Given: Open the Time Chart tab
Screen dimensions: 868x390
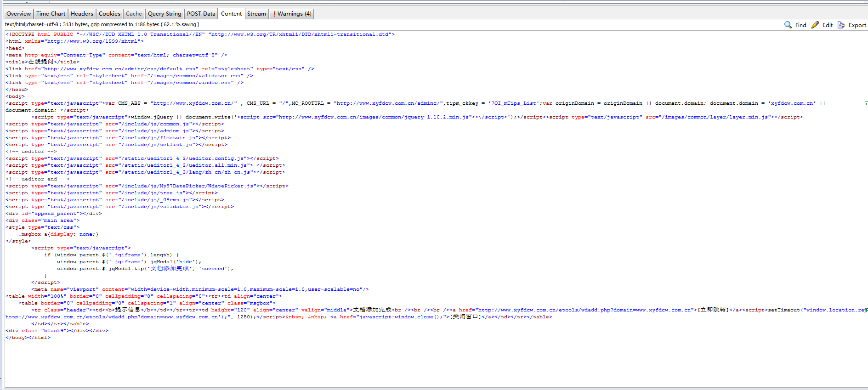Looking at the screenshot, I should coord(51,14).
